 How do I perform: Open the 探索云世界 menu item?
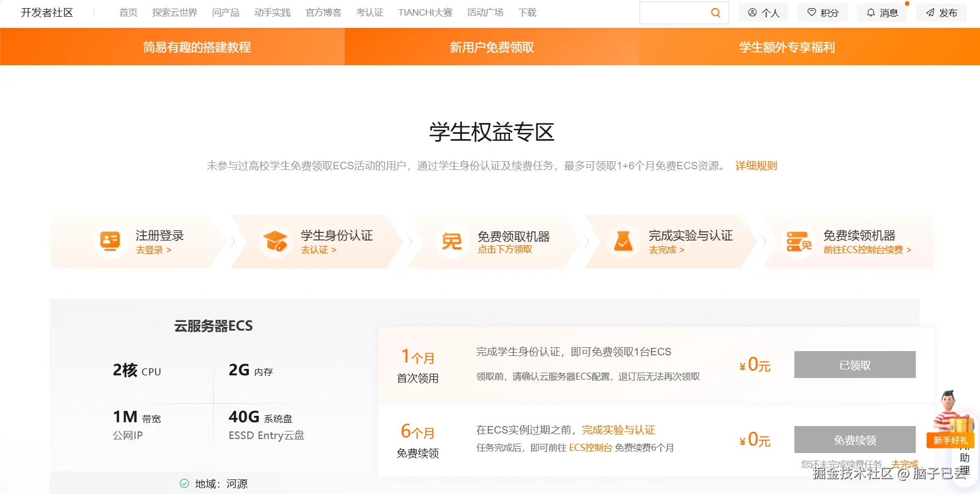pos(175,12)
